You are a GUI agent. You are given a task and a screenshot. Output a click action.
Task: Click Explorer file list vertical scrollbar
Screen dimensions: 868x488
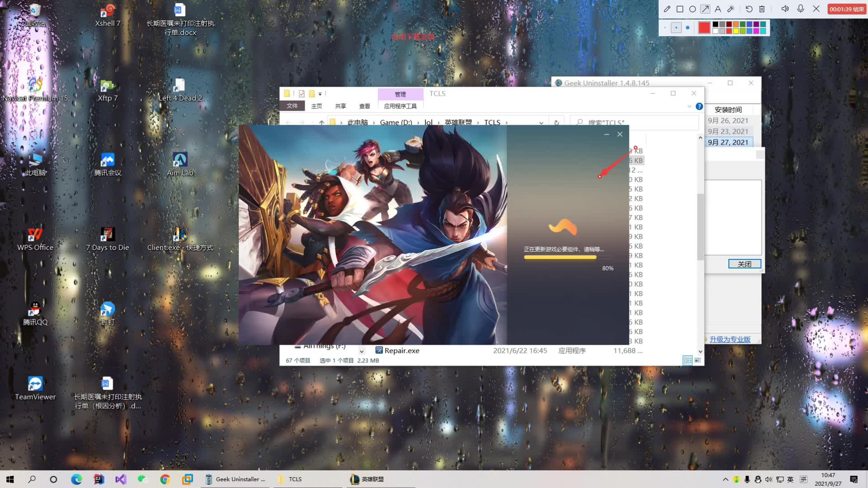click(x=700, y=227)
